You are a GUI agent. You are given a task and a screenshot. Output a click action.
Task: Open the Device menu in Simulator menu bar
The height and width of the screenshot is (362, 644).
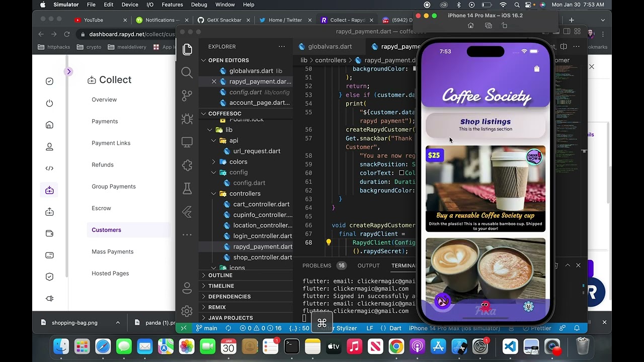130,5
